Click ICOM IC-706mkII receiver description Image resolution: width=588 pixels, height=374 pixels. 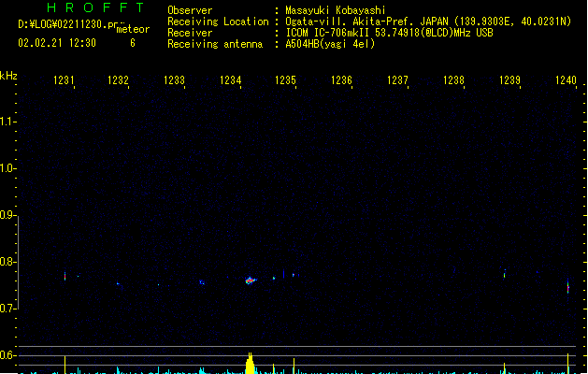coord(389,33)
